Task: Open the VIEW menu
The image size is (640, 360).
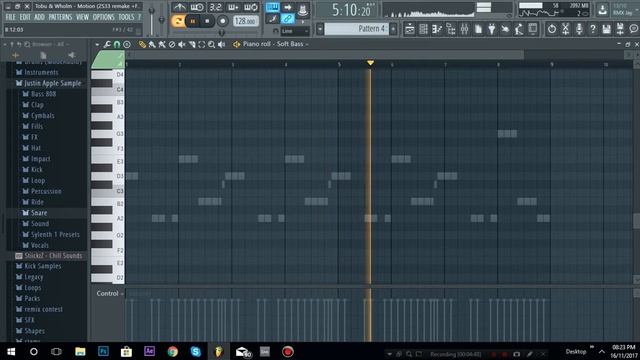Action: tap(82, 17)
